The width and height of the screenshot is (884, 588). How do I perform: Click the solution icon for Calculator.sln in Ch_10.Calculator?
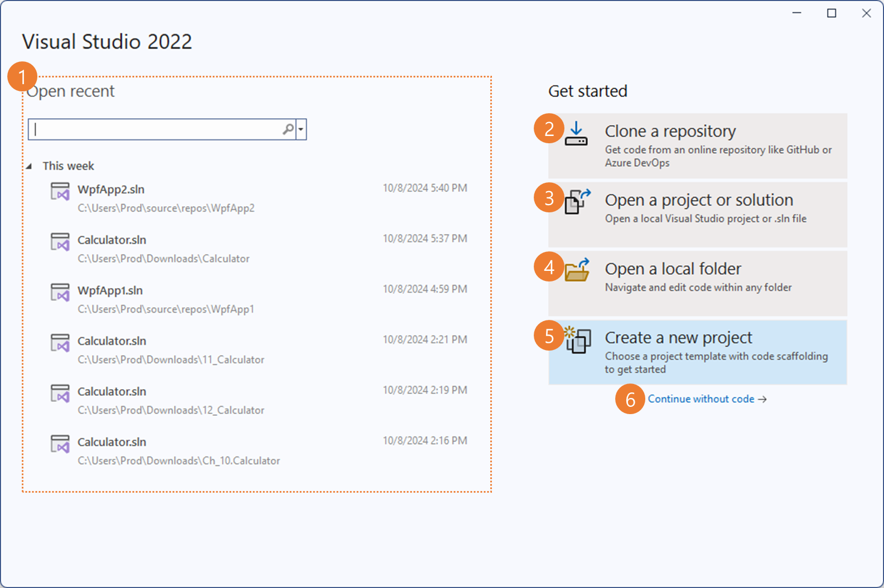(60, 444)
